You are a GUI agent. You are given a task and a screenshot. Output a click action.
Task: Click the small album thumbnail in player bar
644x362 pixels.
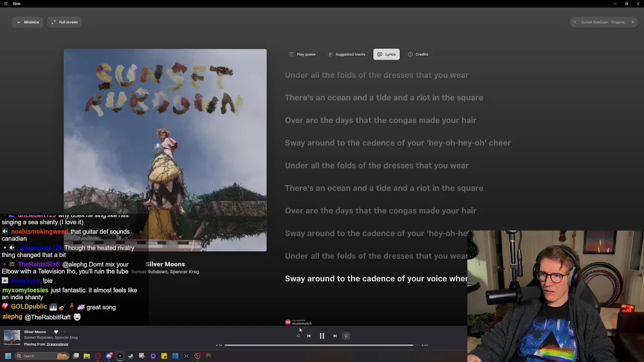coord(12,337)
